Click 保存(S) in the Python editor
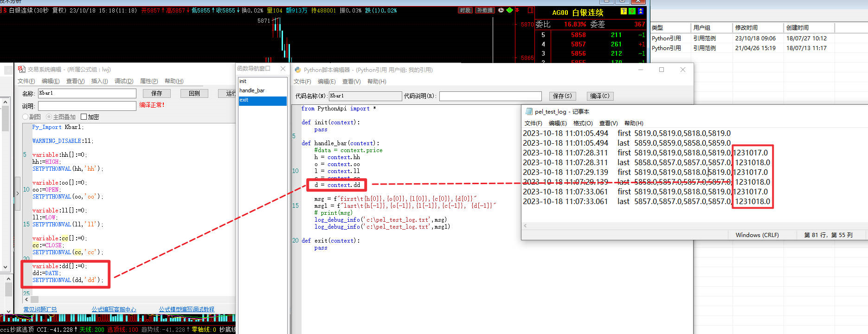Screen dimensions: 868x334 (562, 96)
